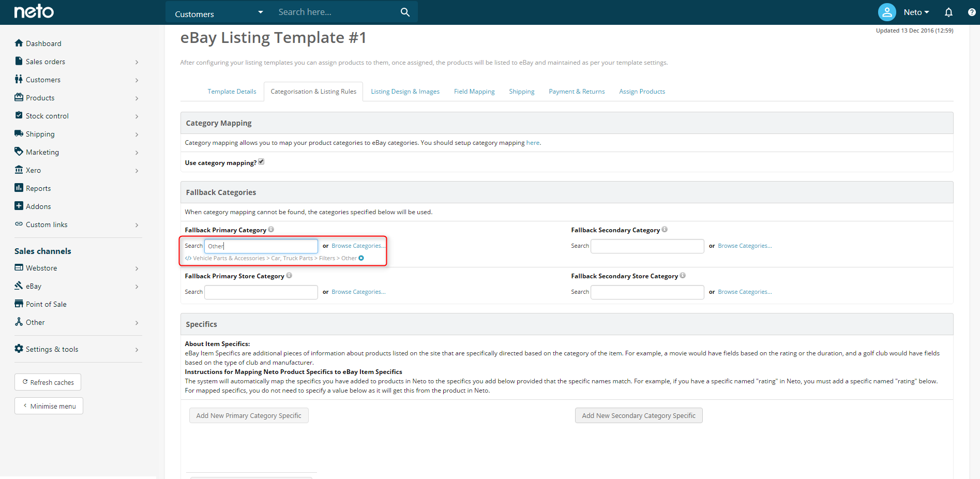Expand the Settings & tools chevron
This screenshot has height=479, width=980.
(137, 350)
